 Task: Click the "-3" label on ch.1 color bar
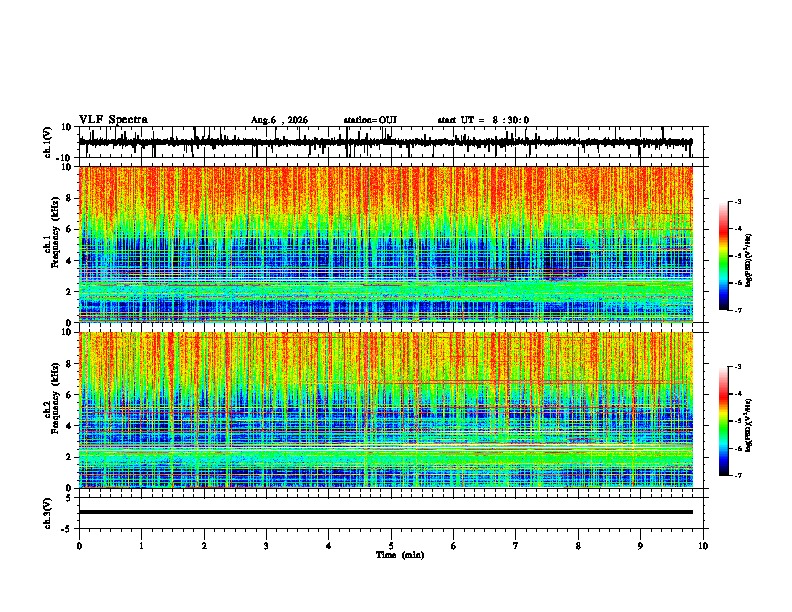[738, 202]
